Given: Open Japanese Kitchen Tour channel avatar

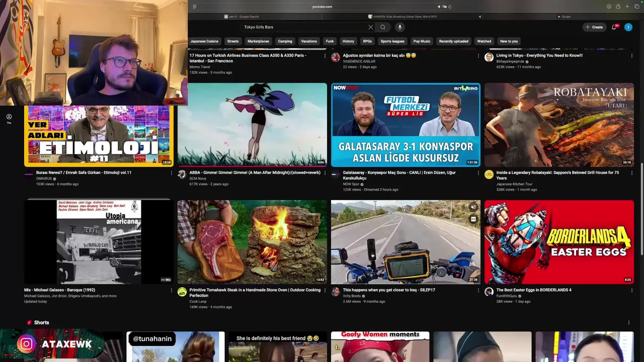Looking at the screenshot, I should tap(489, 174).
